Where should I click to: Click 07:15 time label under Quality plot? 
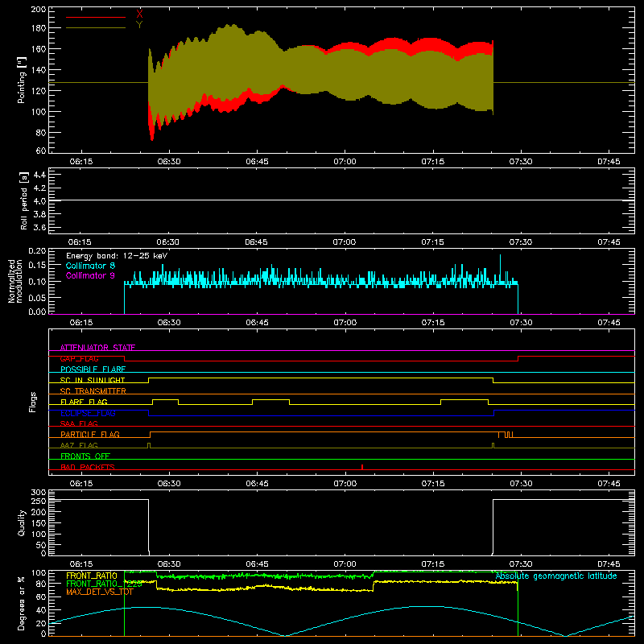click(433, 564)
